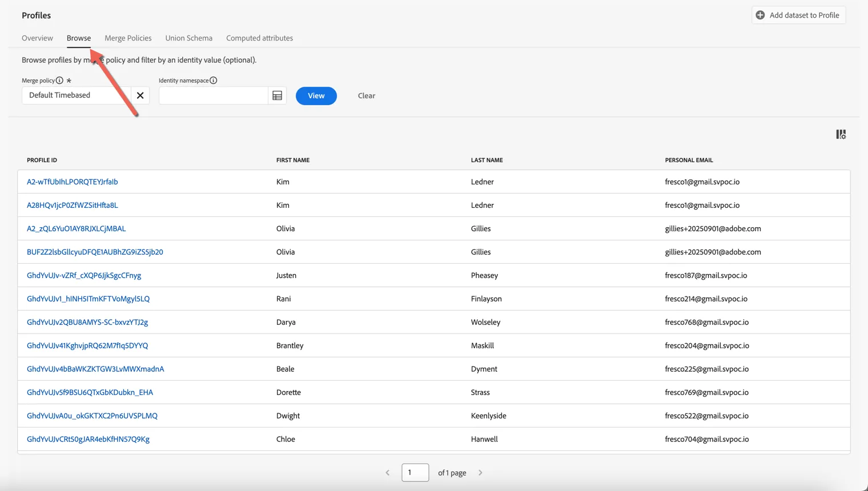Switch to the Union Schema tab

coord(189,38)
